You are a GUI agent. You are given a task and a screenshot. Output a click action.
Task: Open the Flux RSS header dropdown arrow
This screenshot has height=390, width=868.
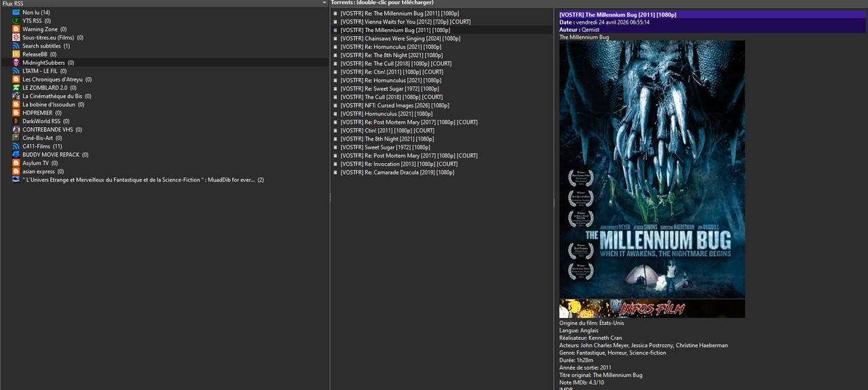coord(324,3)
